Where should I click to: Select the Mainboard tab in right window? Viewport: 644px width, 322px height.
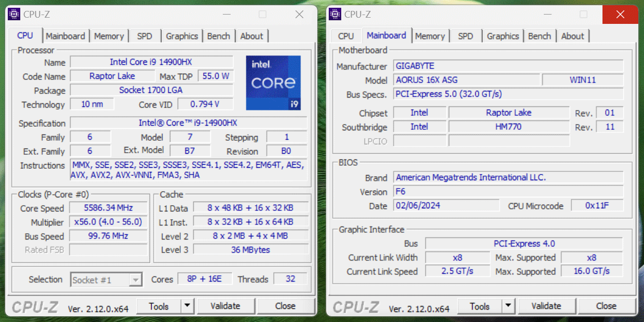click(x=386, y=35)
